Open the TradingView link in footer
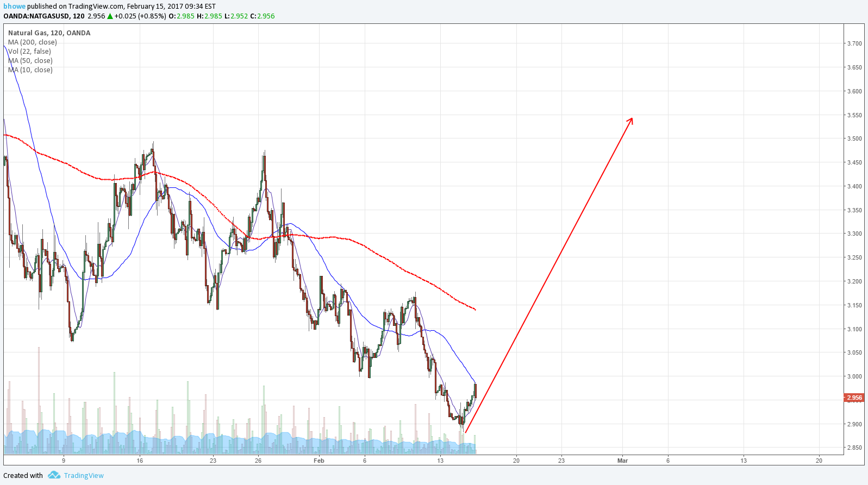Image resolution: width=868 pixels, height=485 pixels. click(x=84, y=476)
